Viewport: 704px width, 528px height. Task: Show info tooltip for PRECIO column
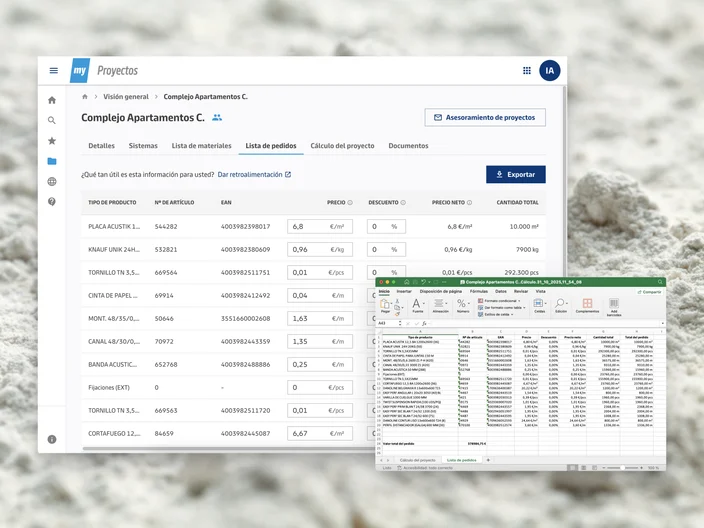click(350, 202)
